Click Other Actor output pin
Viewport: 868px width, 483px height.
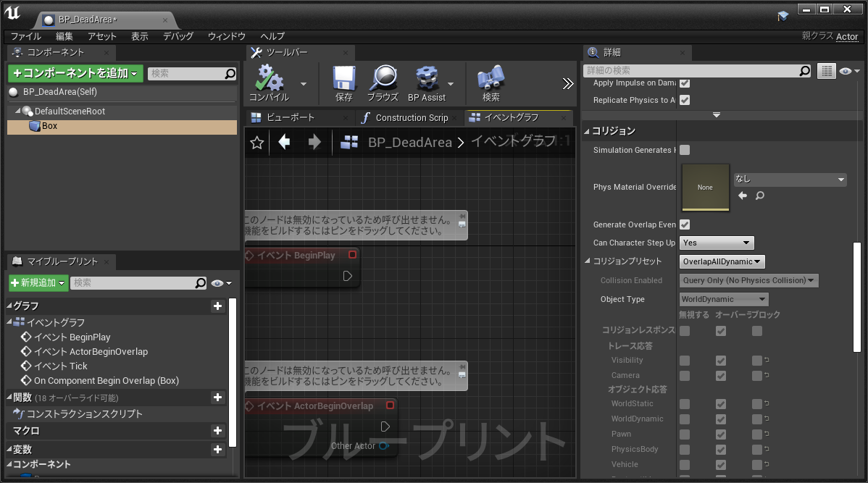[383, 445]
